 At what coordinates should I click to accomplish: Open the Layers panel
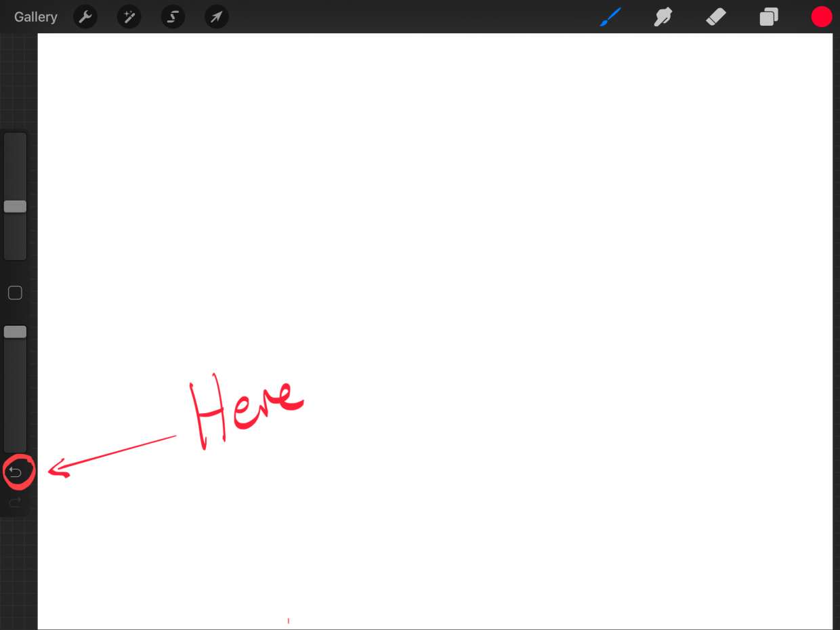click(768, 17)
